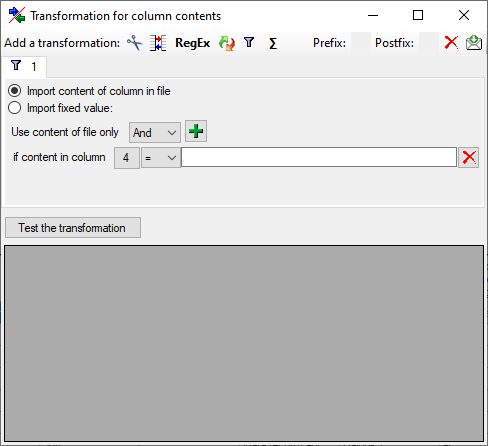Remove transformation with red X in toolbar
The image size is (488, 446).
451,43
